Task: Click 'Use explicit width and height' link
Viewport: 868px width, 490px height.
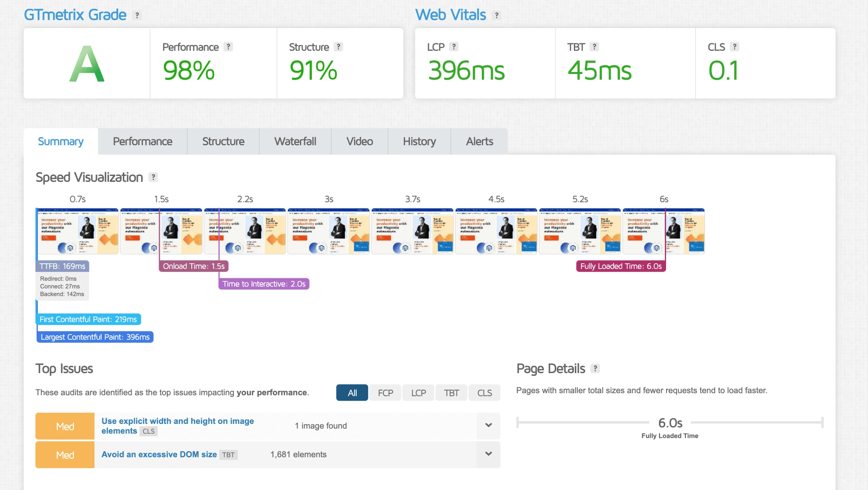Action: pyautogui.click(x=178, y=421)
